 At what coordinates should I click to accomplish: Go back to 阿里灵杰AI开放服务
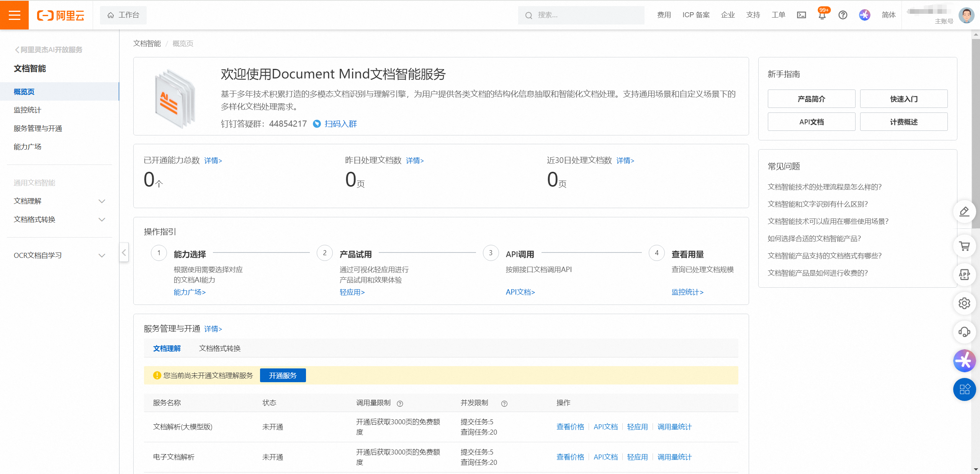tap(49, 50)
